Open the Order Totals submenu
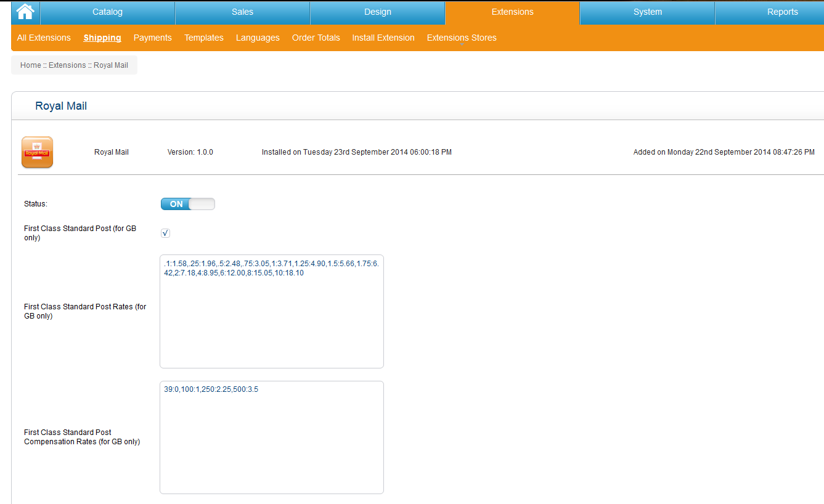Image resolution: width=824 pixels, height=504 pixels. coord(316,38)
